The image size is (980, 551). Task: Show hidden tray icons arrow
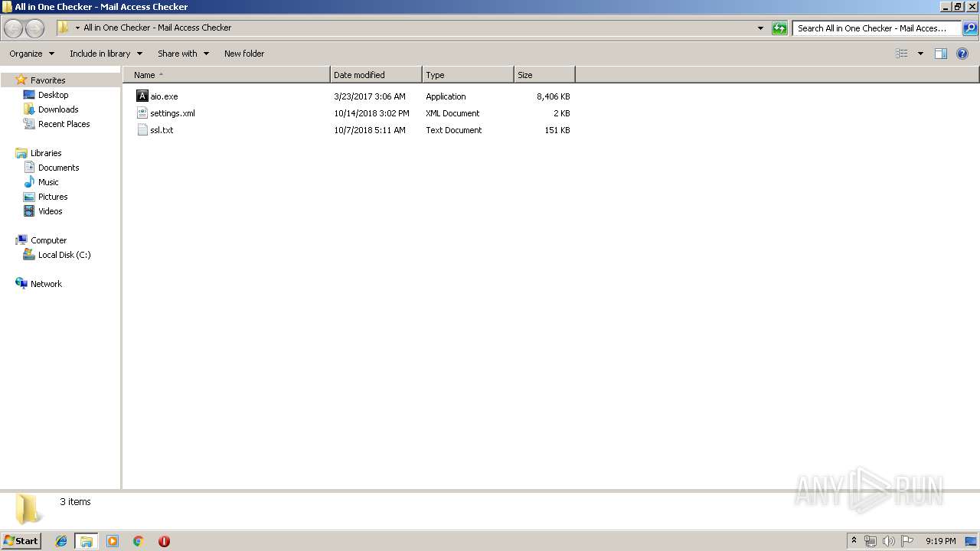pyautogui.click(x=854, y=541)
